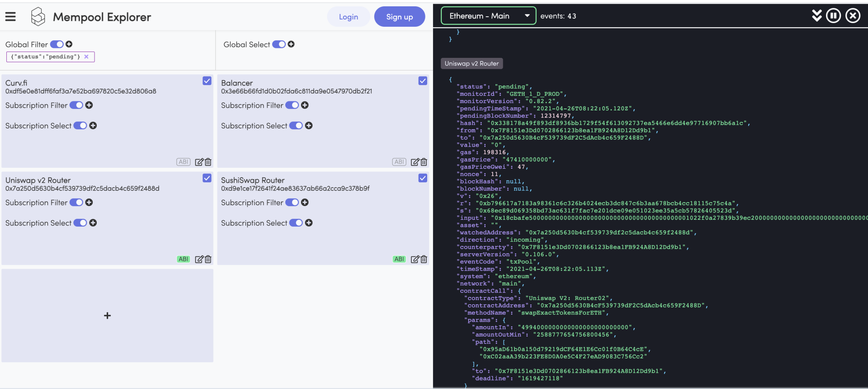Edit the SushiSwap Router subscription
868x389 pixels.
[415, 259]
